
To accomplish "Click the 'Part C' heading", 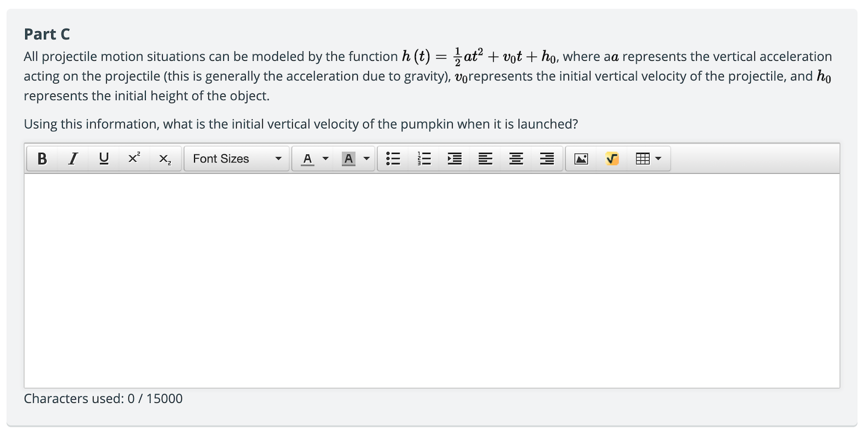I will pos(47,34).
